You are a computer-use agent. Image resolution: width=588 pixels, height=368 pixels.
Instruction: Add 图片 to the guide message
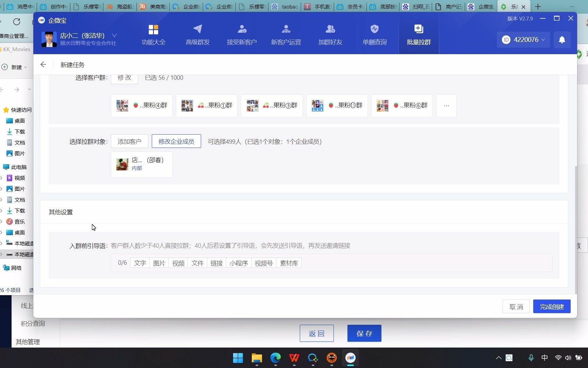coord(159,263)
